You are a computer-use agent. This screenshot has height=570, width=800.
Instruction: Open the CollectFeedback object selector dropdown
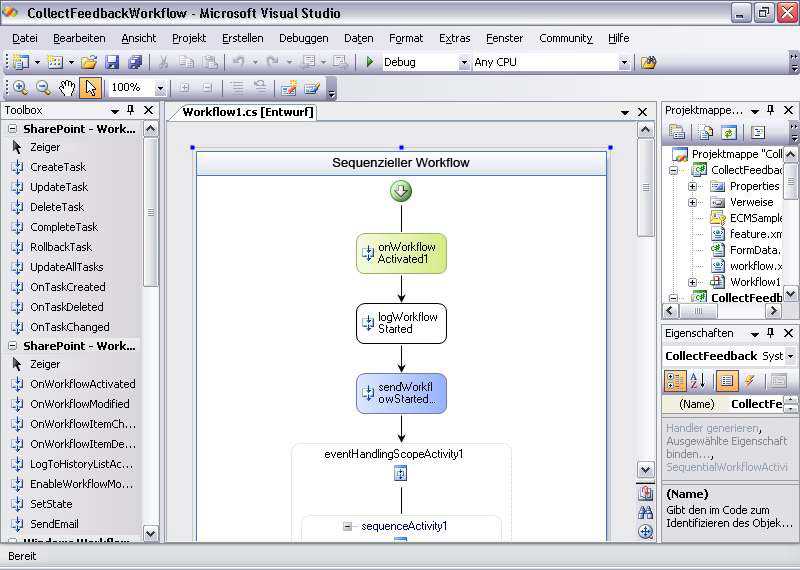(790, 356)
